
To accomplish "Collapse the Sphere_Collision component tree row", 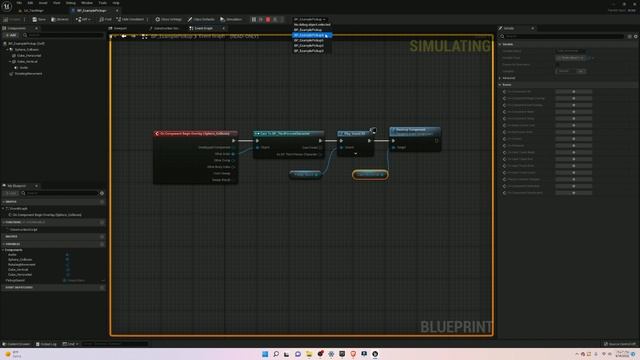I will tap(7, 49).
